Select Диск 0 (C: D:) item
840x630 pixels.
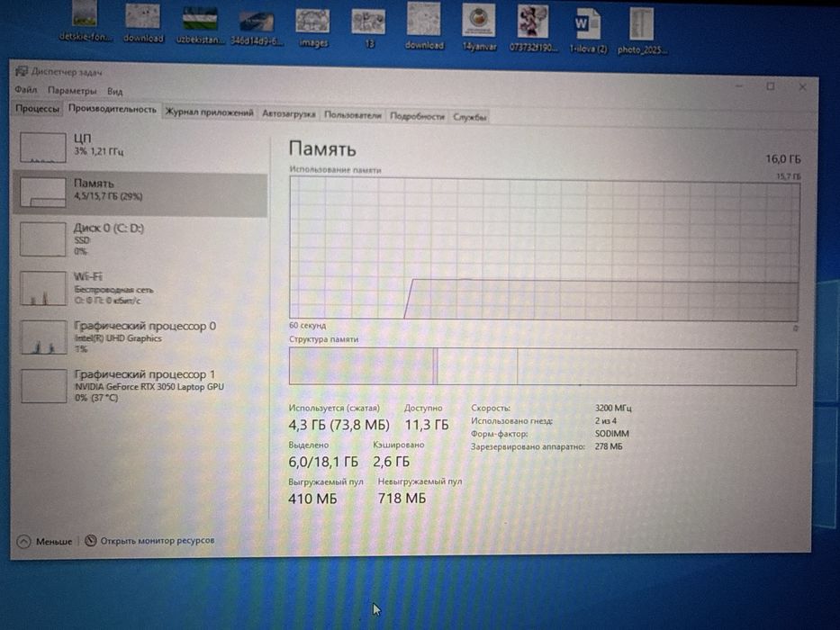click(x=140, y=240)
